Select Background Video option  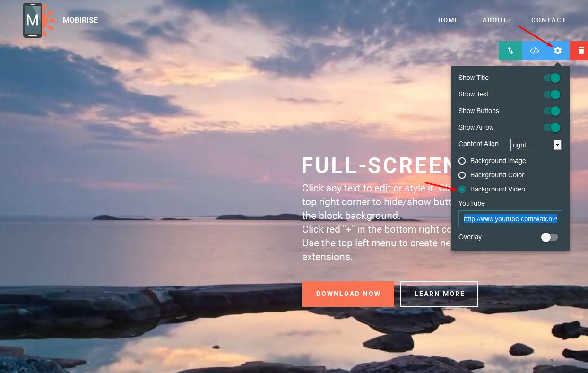462,189
